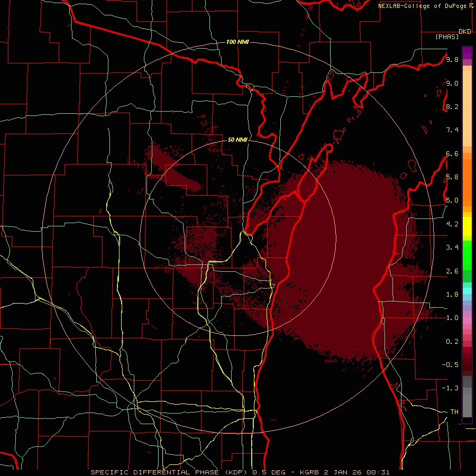Screen dimensions: 476x476
Task: Select the 4.2 value on the scale
Action: 452,224
